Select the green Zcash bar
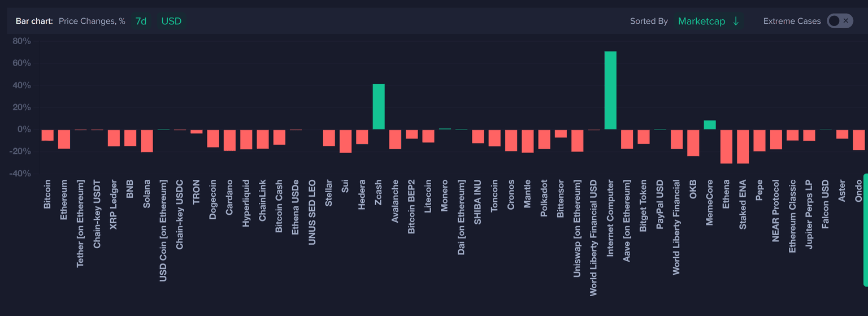This screenshot has width=868, height=316. pyautogui.click(x=379, y=107)
